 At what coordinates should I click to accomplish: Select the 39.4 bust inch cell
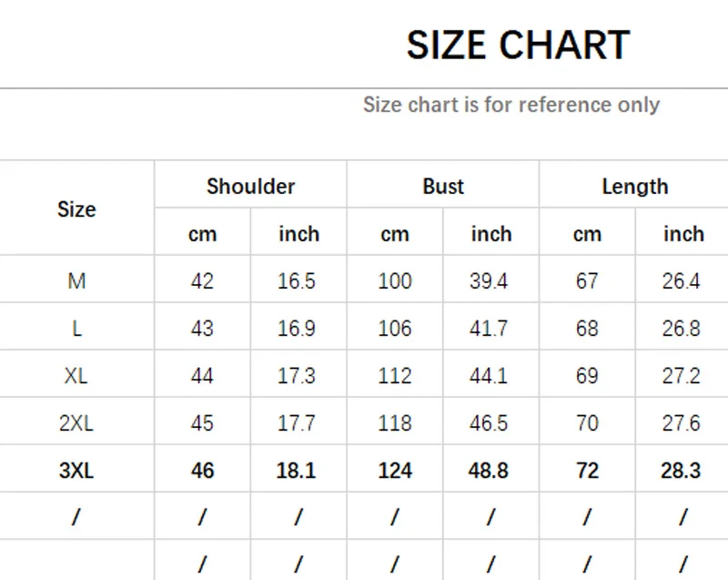pos(489,281)
